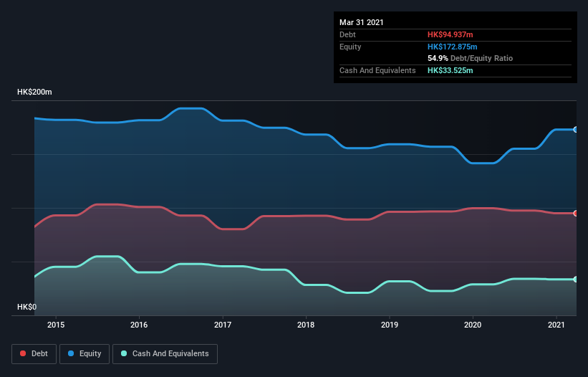Click the HK$33.525m cash value
This screenshot has width=588, height=377.
coord(450,70)
